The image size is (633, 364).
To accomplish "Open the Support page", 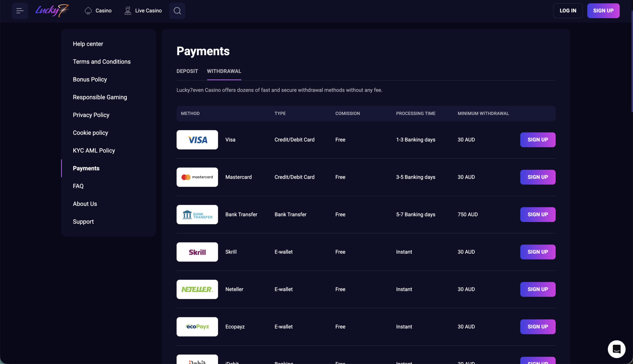I will 83,222.
